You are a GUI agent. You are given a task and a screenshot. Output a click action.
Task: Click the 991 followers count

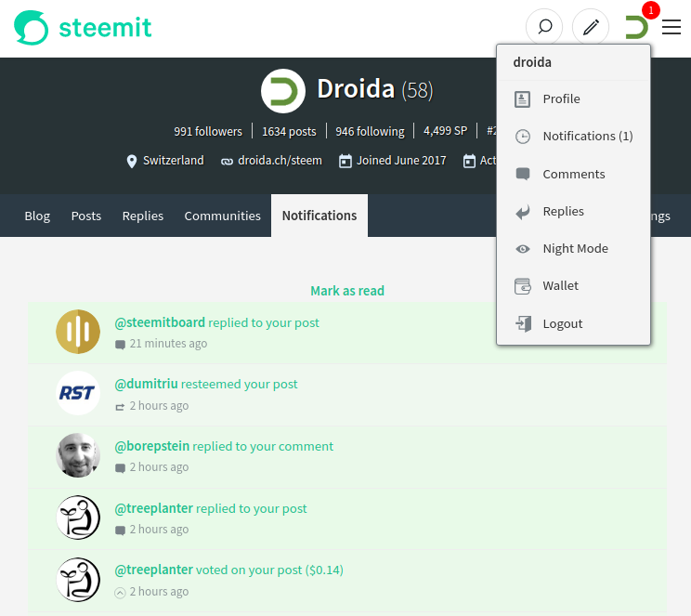click(x=207, y=132)
